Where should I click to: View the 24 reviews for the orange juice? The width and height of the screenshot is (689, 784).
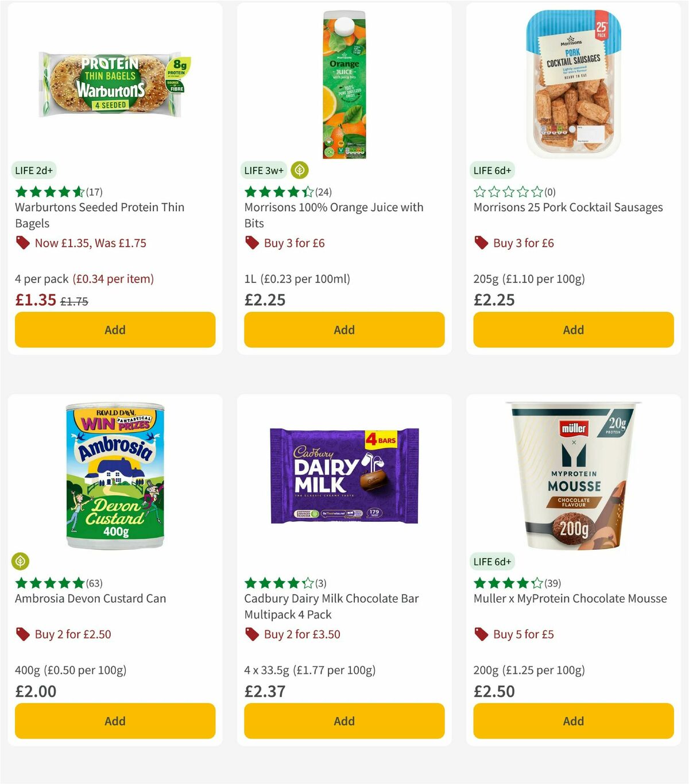325,191
